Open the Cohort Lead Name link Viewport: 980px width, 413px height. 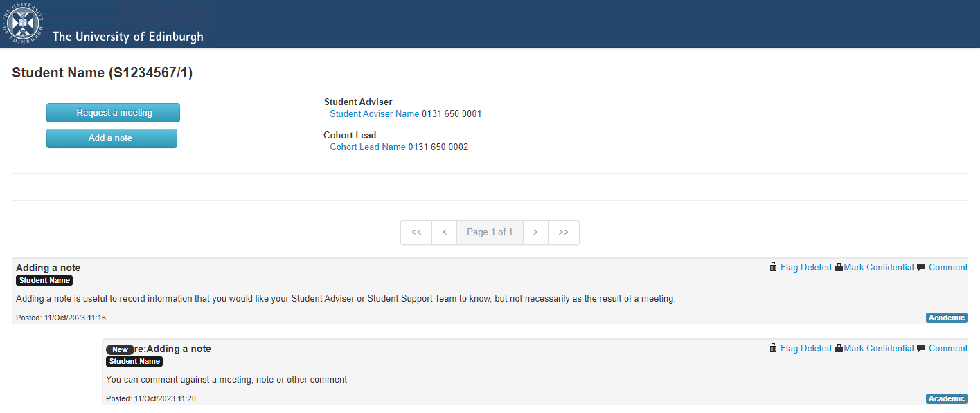point(368,147)
